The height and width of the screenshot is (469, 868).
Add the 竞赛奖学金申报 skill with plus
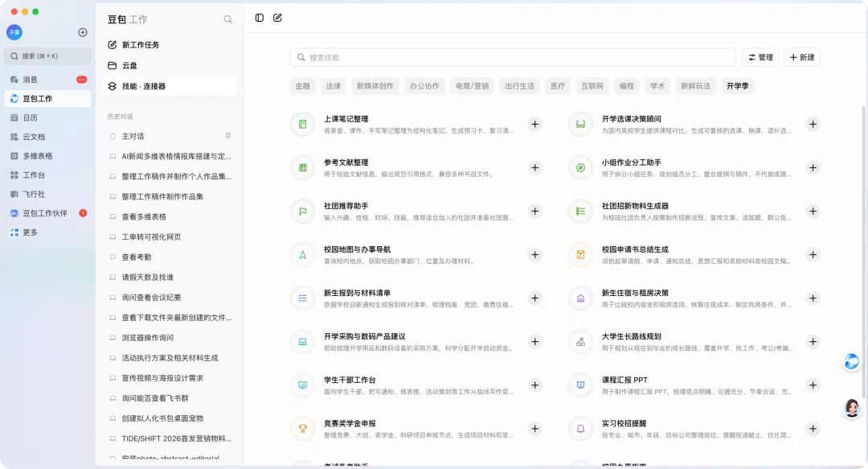click(534, 429)
